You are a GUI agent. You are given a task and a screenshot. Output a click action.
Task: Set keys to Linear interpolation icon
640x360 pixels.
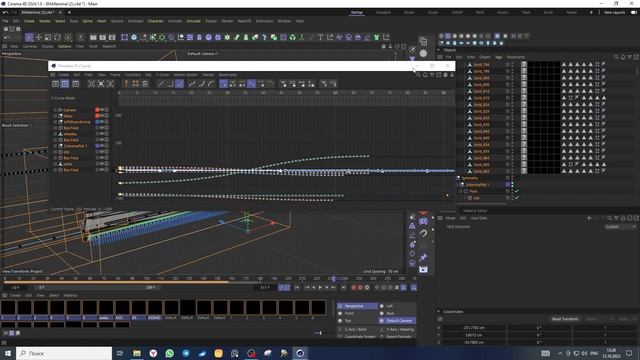click(x=161, y=84)
